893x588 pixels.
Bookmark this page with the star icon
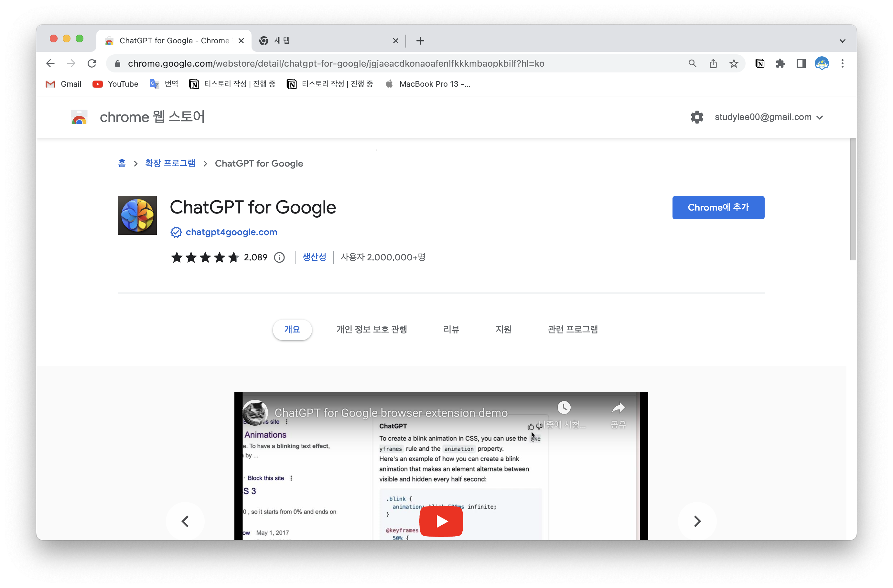point(734,63)
